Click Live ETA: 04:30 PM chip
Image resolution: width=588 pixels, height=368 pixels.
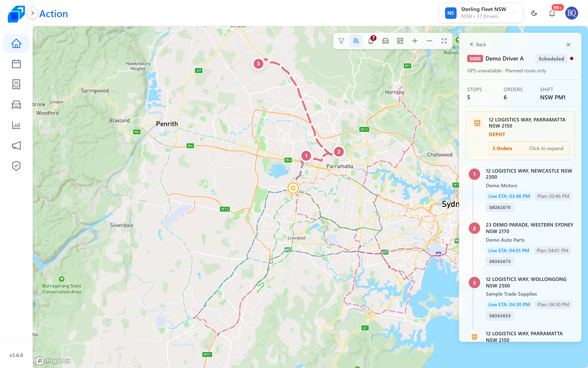509,304
